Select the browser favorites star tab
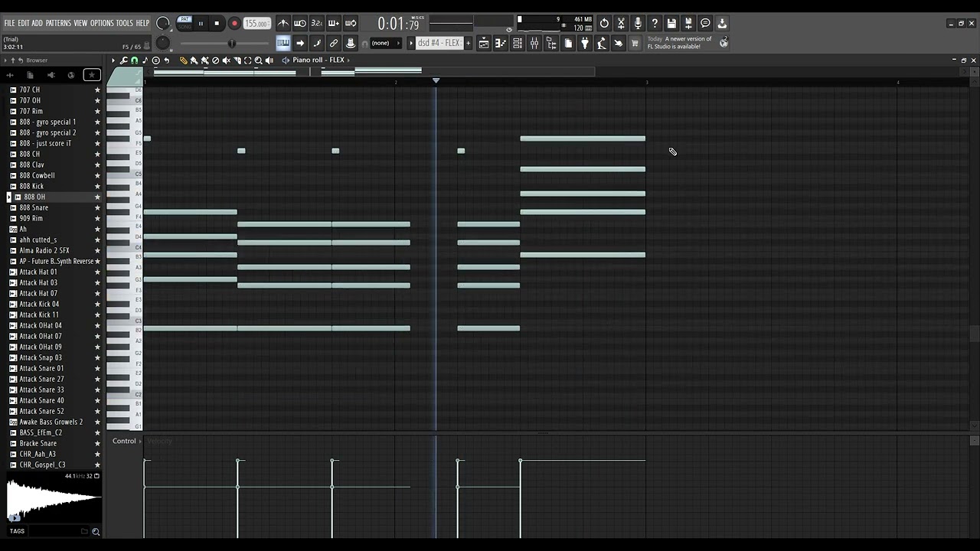Viewport: 980px width, 551px height. pyautogui.click(x=92, y=75)
